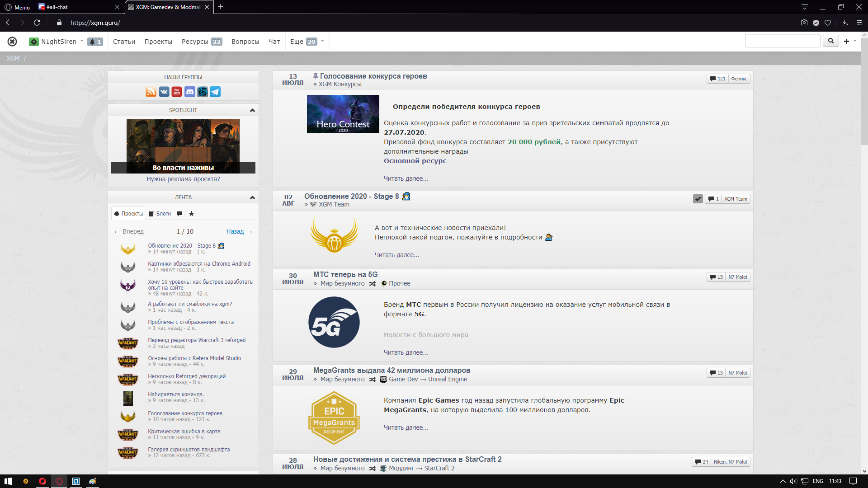Open the VK group icon
Image resolution: width=868 pixels, height=488 pixels.
point(164,92)
